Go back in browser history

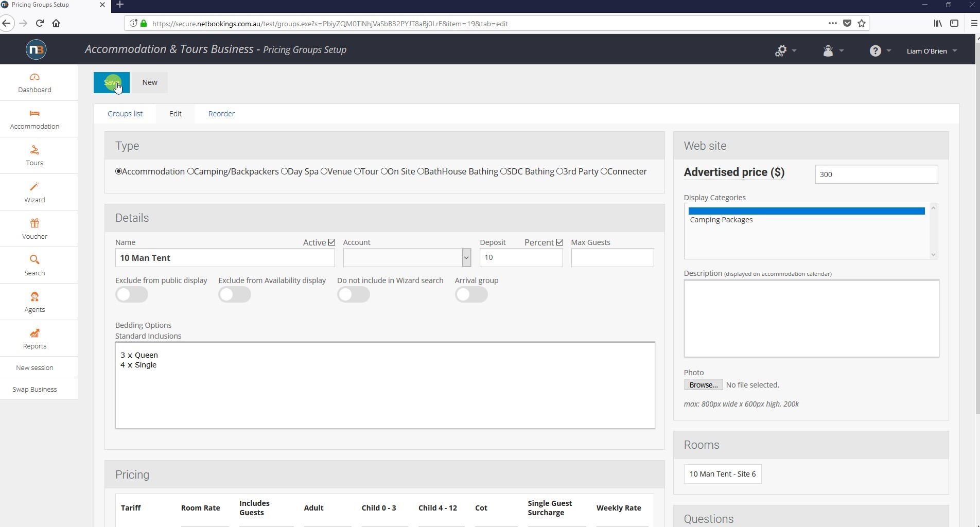(x=6, y=23)
